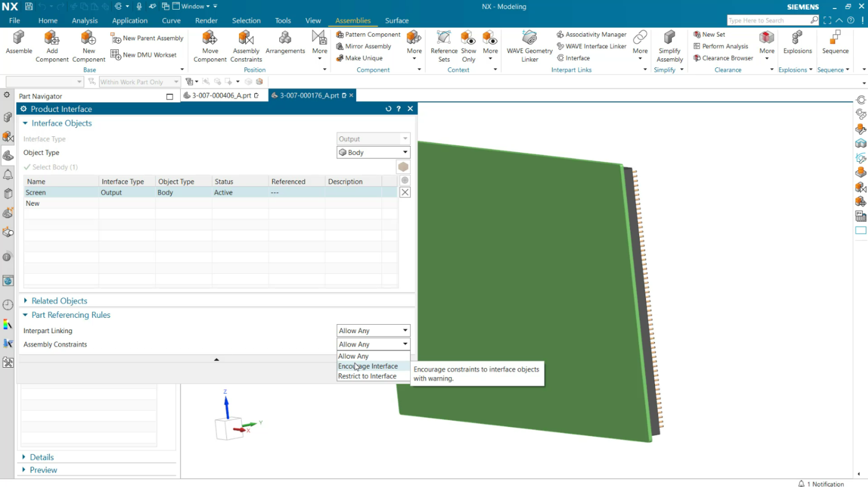Toggle the Select Body filter

tap(403, 166)
